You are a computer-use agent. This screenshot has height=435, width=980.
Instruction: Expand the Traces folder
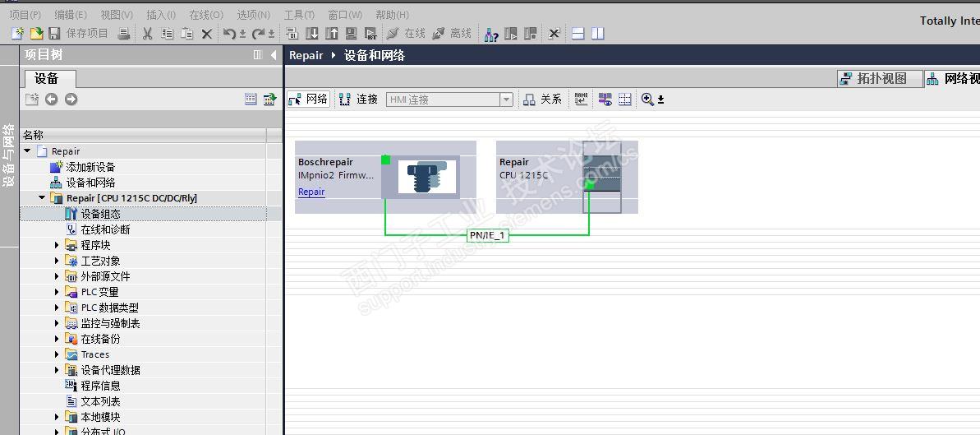point(57,354)
